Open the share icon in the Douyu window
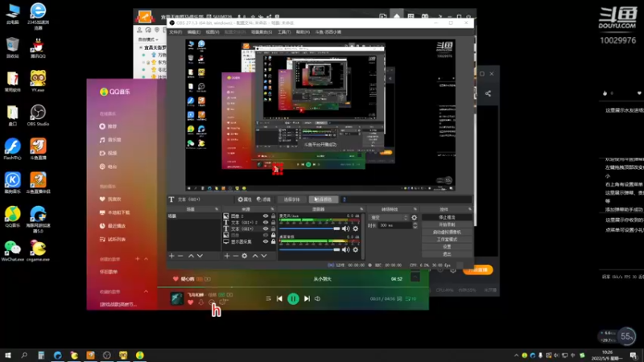This screenshot has height=362, width=644. 488,93
